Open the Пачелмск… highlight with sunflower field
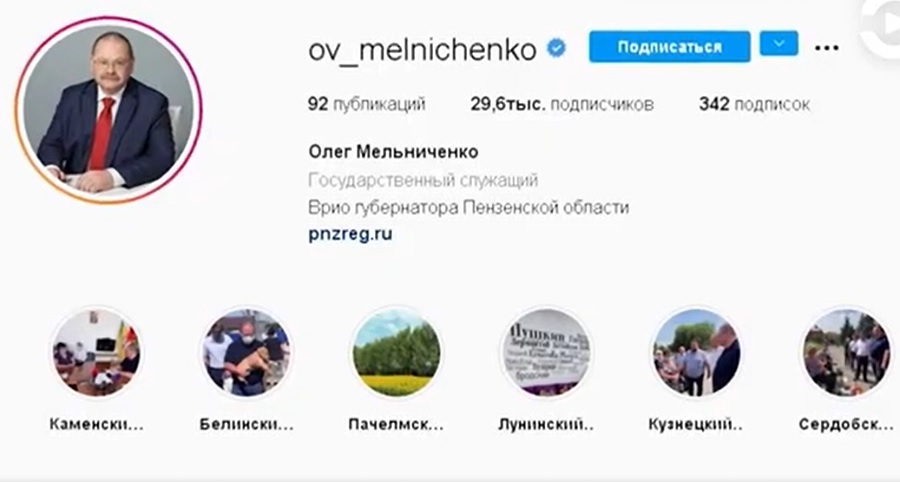Image resolution: width=900 pixels, height=482 pixels. pos(397,352)
